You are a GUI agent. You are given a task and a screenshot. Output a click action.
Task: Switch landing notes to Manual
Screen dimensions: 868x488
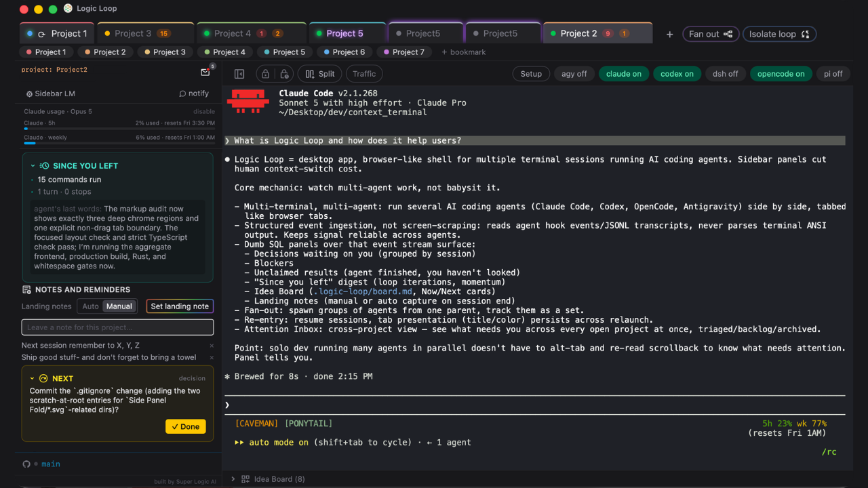pos(119,306)
